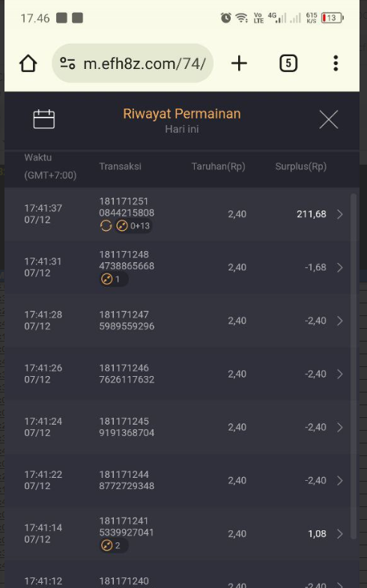Tap the refresh icon on transaction 1811712510844215808
This screenshot has width=367, height=588.
coord(106,225)
